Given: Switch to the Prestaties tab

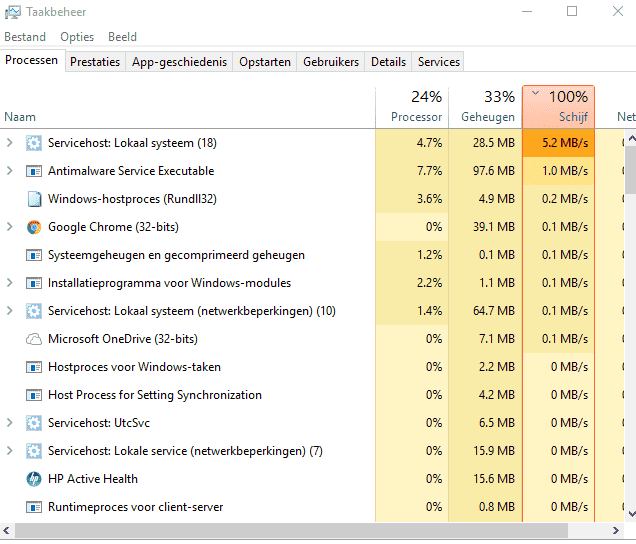Looking at the screenshot, I should (95, 62).
